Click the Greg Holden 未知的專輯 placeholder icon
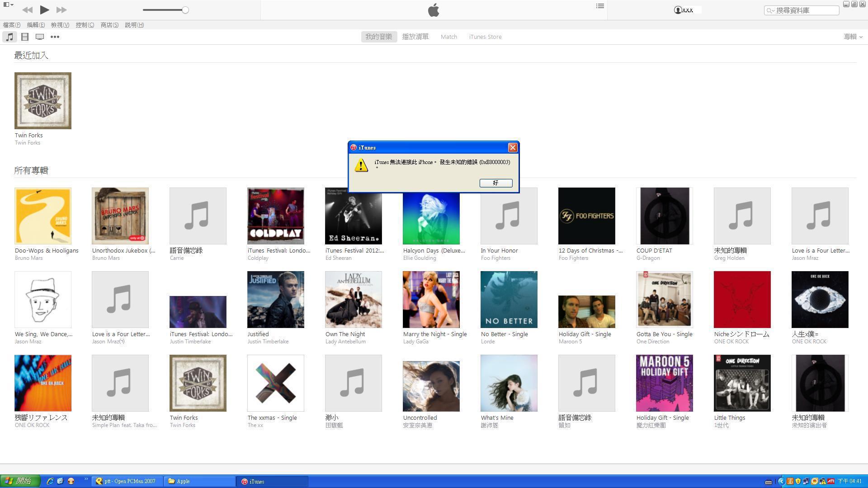 [x=742, y=216]
